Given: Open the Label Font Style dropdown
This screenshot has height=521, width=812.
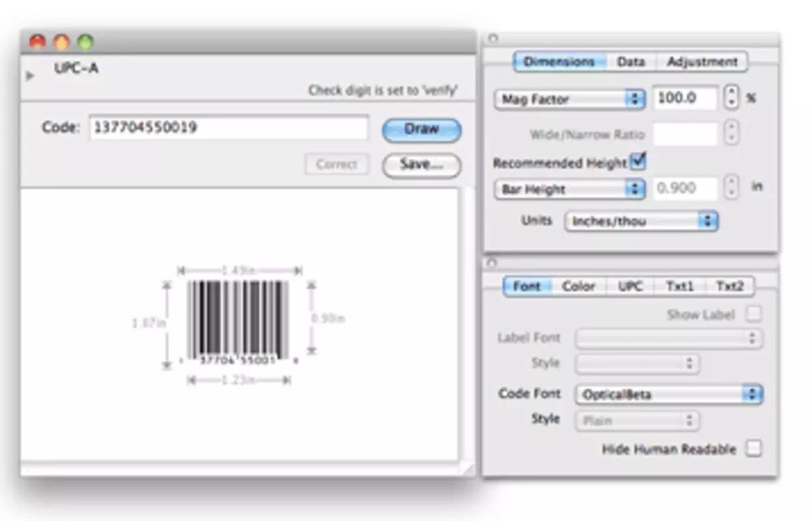Looking at the screenshot, I should pos(637,363).
